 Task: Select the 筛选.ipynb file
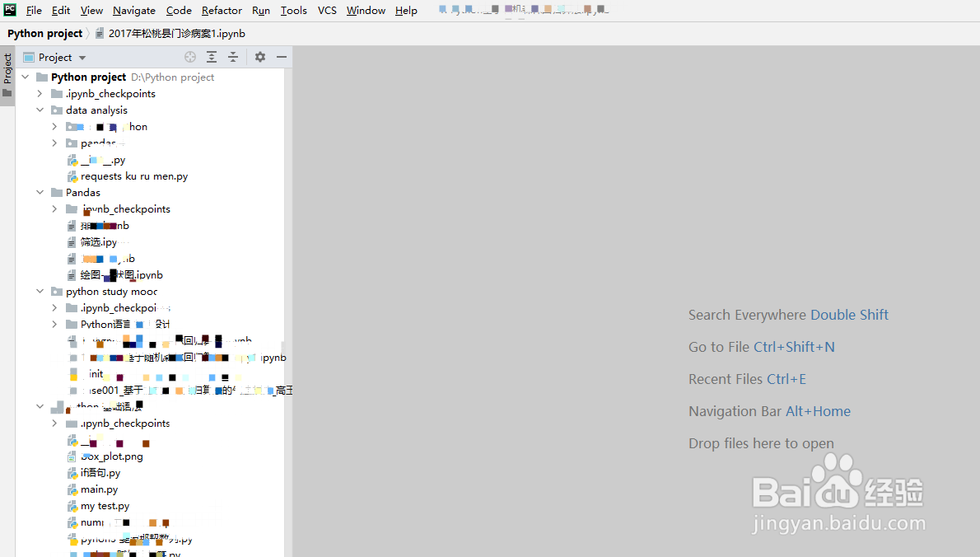(x=99, y=242)
